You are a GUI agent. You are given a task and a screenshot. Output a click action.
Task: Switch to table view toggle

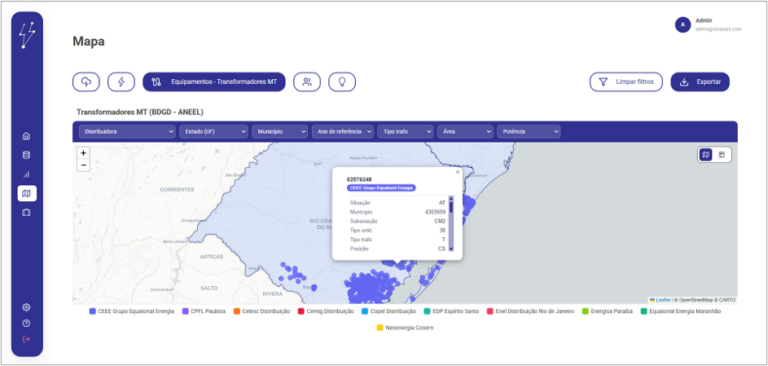pos(721,155)
